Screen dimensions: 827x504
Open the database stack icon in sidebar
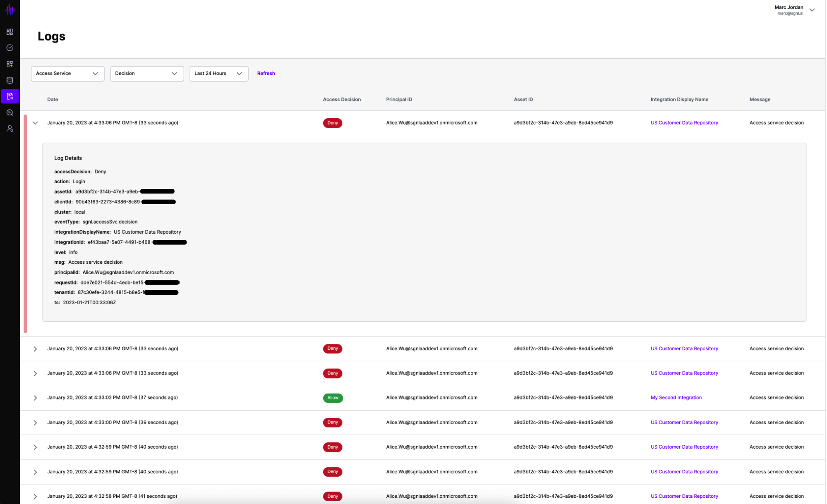tap(10, 80)
